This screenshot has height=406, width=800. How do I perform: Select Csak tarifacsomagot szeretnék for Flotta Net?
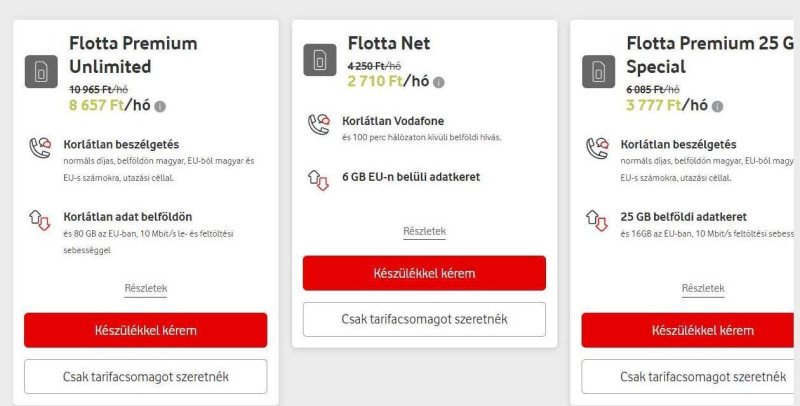click(424, 319)
